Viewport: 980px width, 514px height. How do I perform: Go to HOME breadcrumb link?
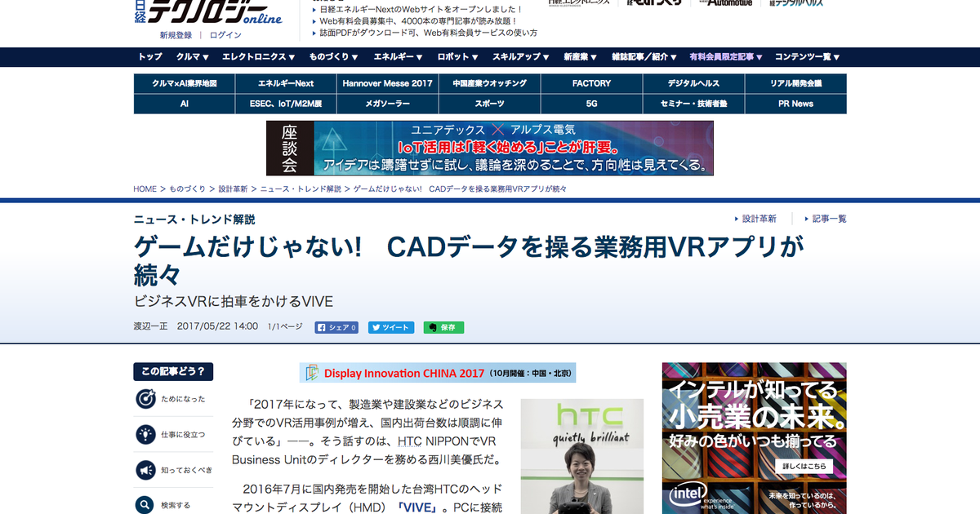(145, 188)
